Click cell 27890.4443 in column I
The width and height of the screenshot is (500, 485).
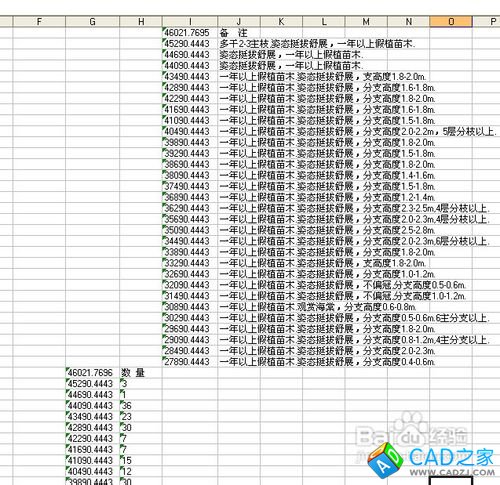(190, 362)
